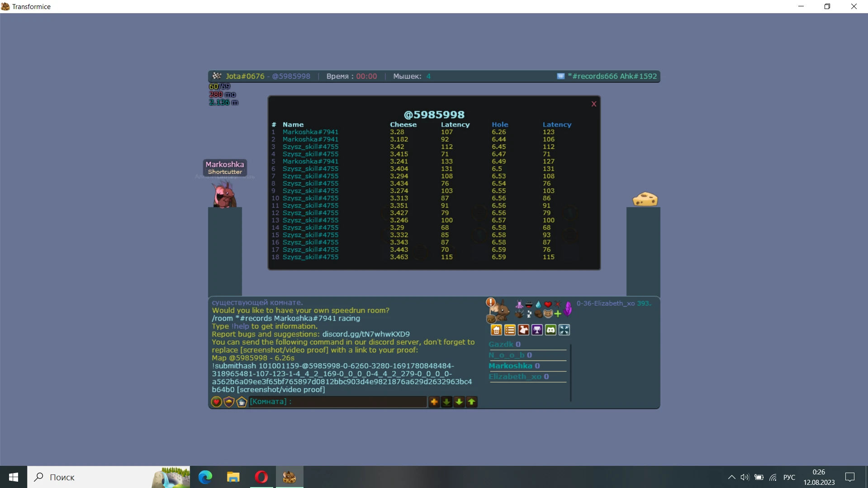Launch Microsoft Edge from the taskbar

[205, 477]
